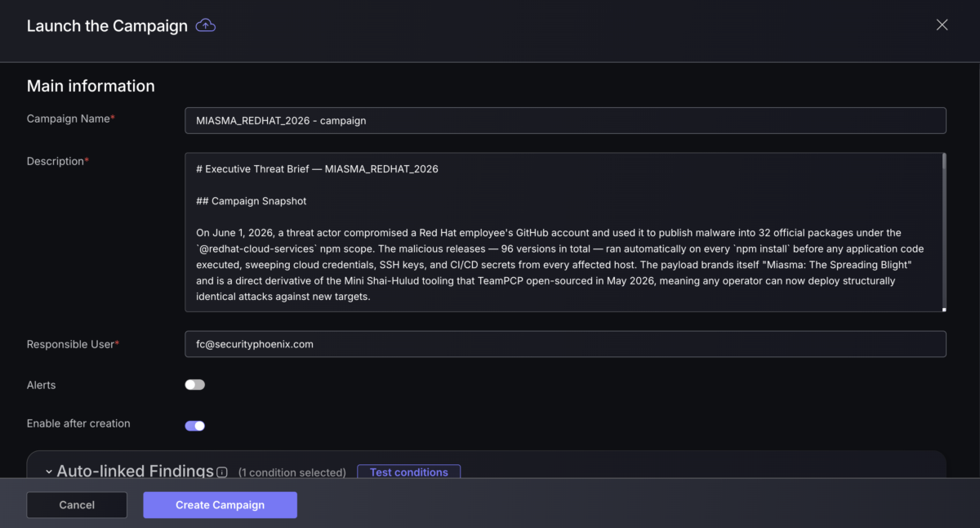Screen dimensions: 980x528
Task: Click the Alerts label
Action: (42, 385)
